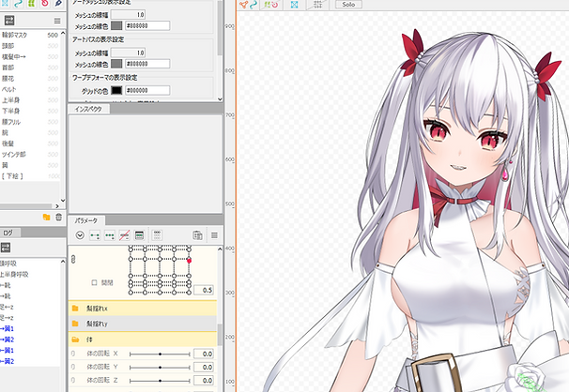Adjust the 体の回転 Z slider
Viewport: 569px width, 392px height.
tap(160, 381)
